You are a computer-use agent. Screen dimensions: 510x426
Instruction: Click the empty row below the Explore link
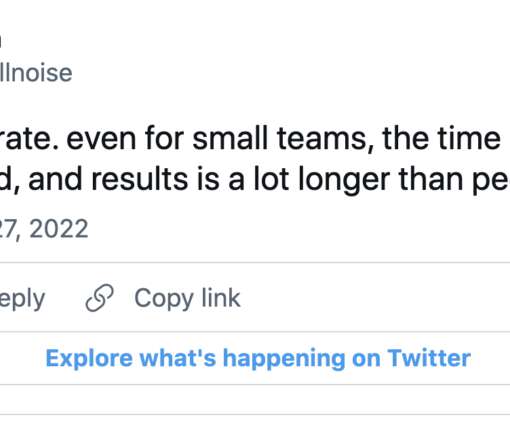pos(255,400)
